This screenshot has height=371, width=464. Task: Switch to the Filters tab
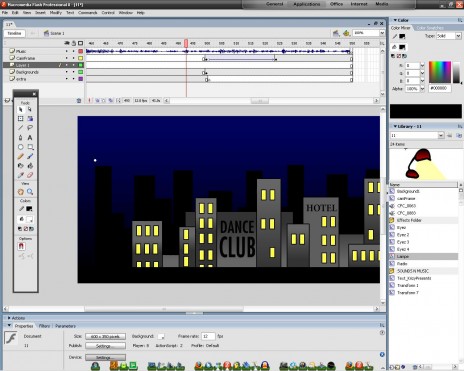(44, 326)
